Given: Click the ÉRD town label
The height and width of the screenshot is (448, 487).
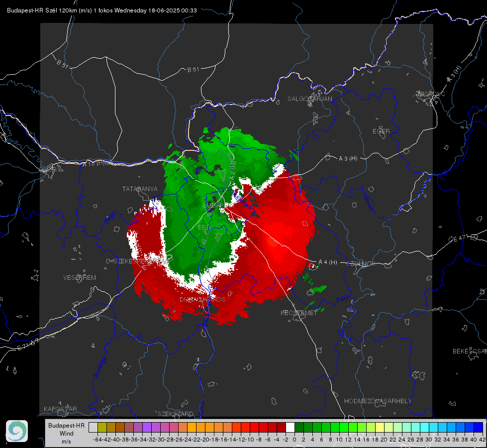Looking at the screenshot, I should click(x=204, y=227).
